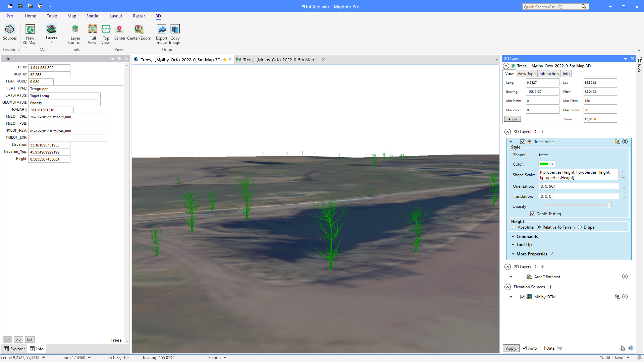Click Copy Image in the Output group

click(x=175, y=34)
